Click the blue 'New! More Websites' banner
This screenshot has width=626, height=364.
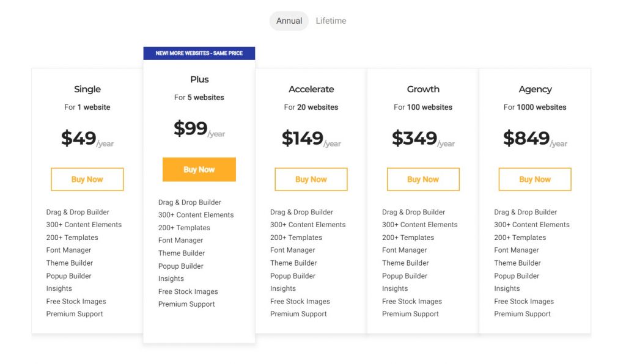(199, 53)
